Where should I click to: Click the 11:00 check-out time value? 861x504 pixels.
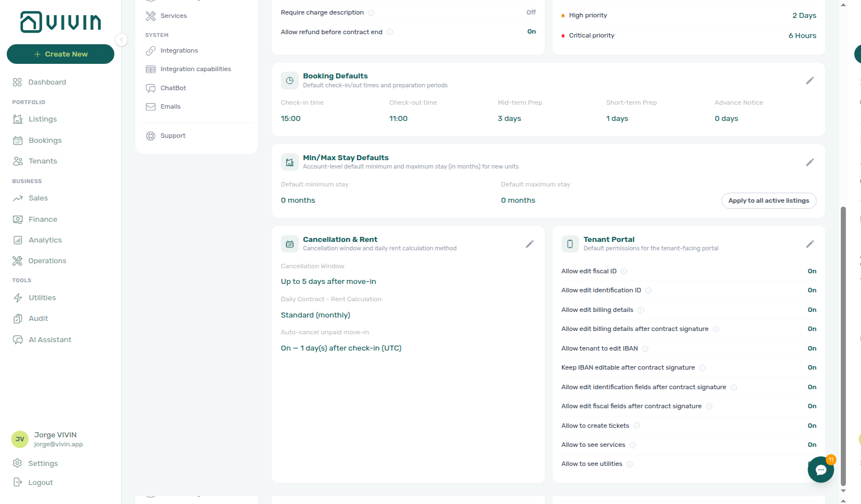(x=399, y=119)
